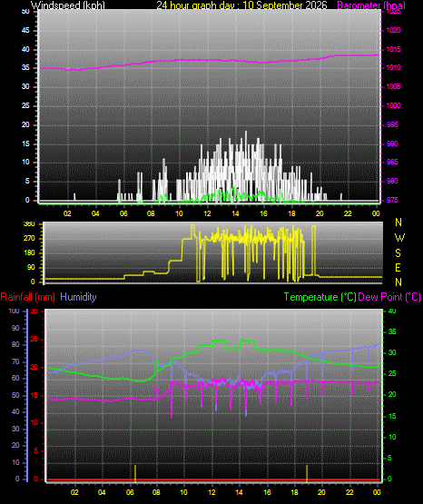Click the "1020" barometer axis value
The height and width of the screenshot is (504, 423).
[x=393, y=30]
